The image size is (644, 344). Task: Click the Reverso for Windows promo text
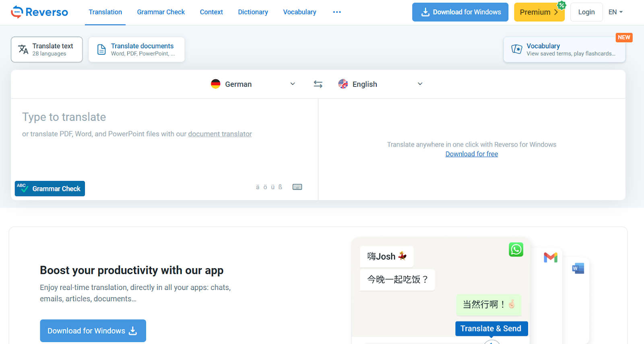tap(472, 145)
